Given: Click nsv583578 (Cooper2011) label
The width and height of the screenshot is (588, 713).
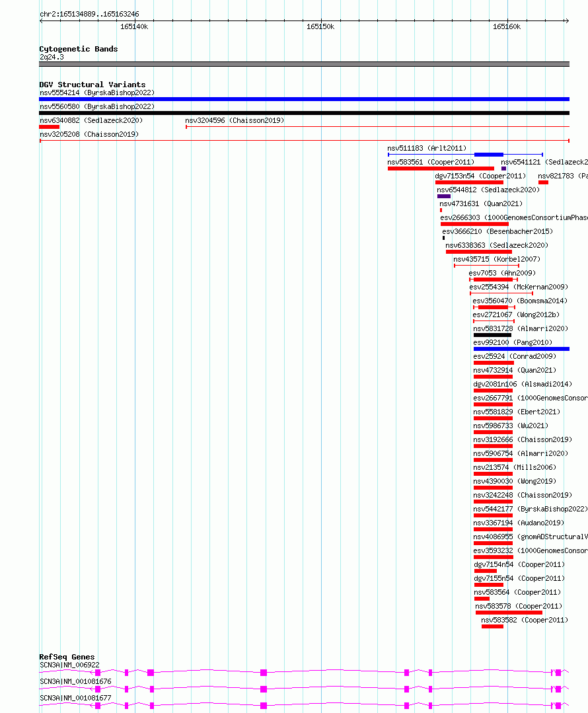Looking at the screenshot, I should 519,606.
